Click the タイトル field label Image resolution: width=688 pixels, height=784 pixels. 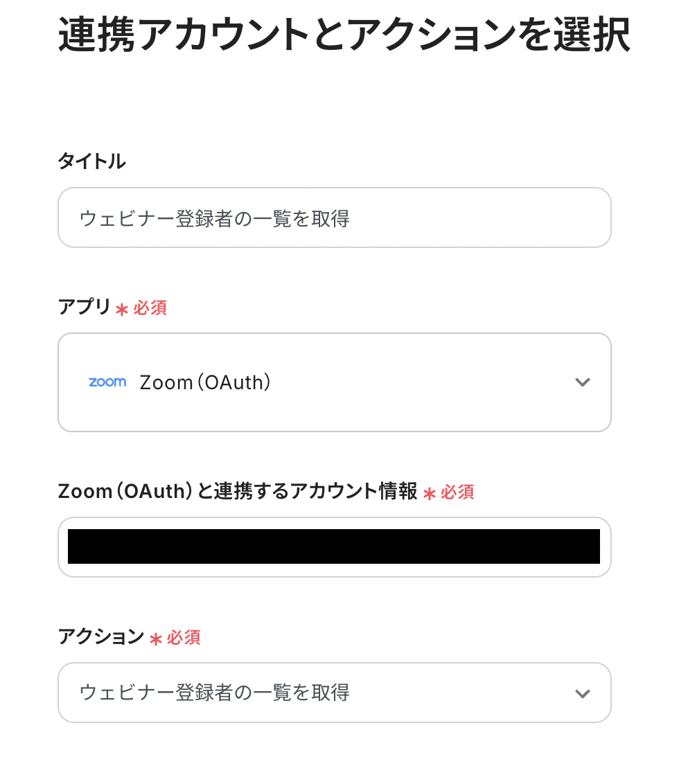pyautogui.click(x=91, y=161)
